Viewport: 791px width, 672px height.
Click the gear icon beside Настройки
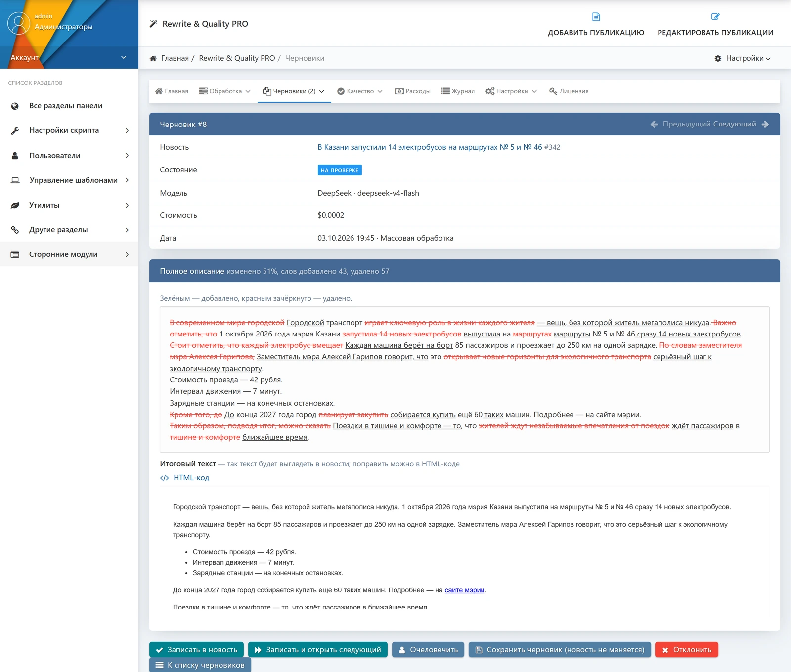click(x=718, y=58)
